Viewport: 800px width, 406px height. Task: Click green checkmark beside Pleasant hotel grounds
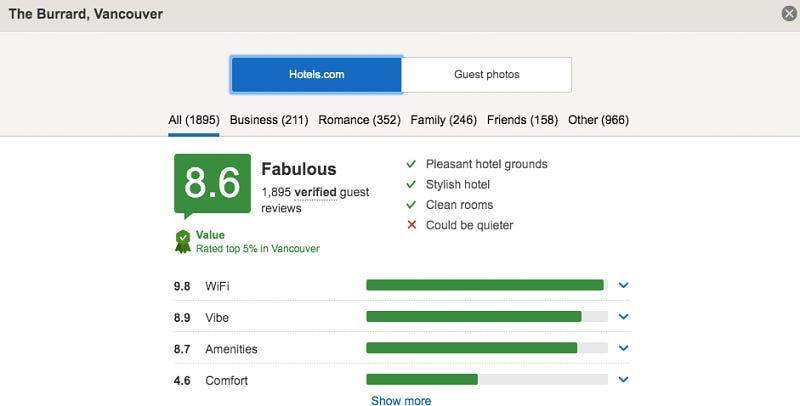410,164
